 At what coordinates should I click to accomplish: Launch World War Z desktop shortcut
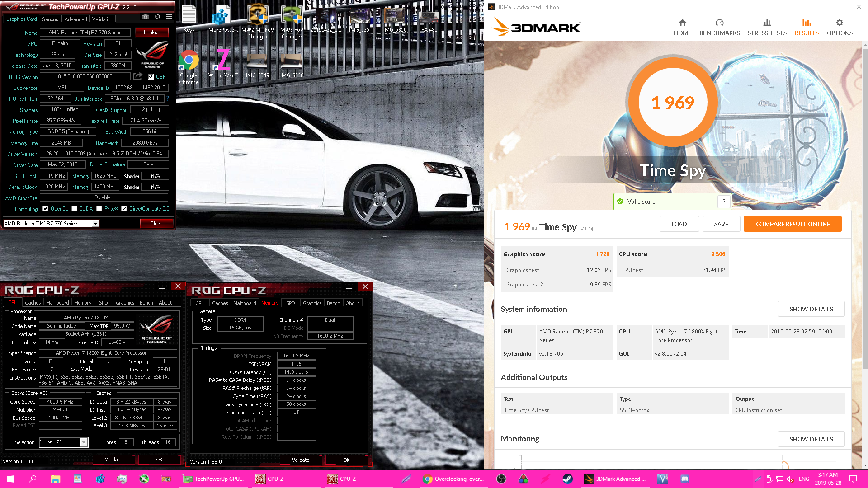(x=223, y=64)
